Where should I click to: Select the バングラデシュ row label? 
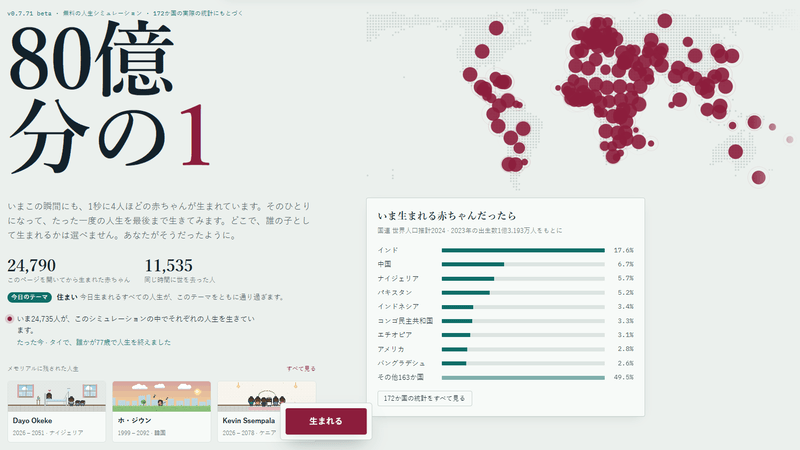tap(401, 363)
